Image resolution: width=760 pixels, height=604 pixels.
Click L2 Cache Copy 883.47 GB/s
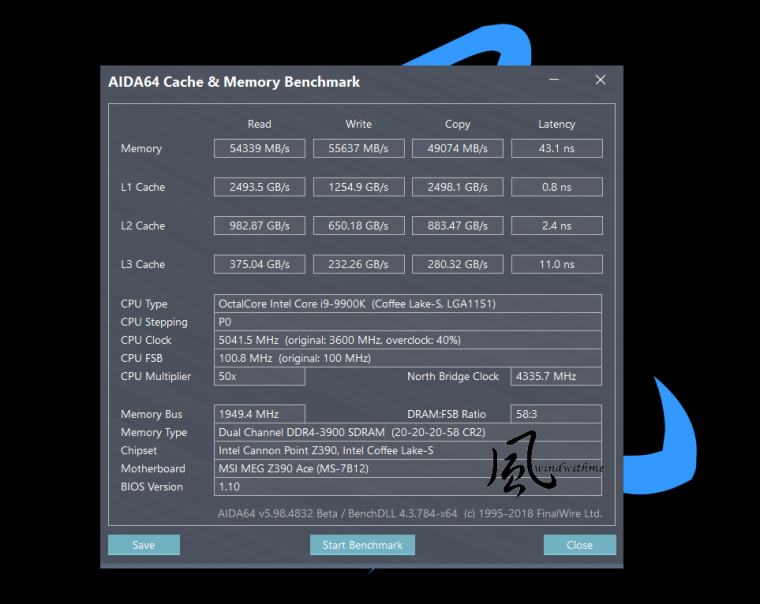click(x=458, y=226)
